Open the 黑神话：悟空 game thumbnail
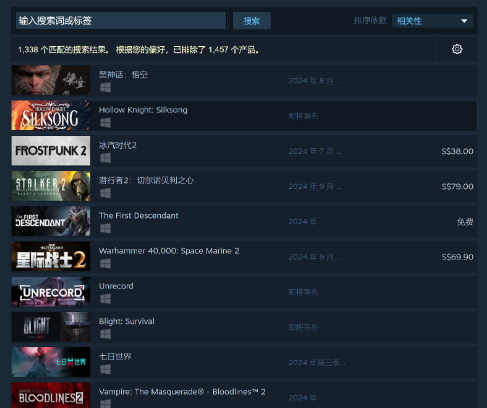The height and width of the screenshot is (408, 487). [x=51, y=80]
